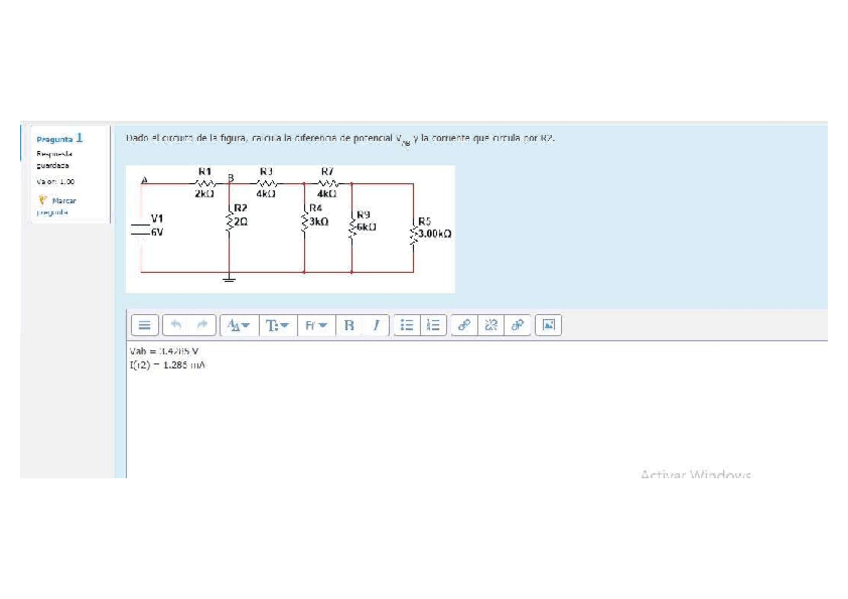Open the font family dropdown
This screenshot has height=599, width=848.
(316, 325)
